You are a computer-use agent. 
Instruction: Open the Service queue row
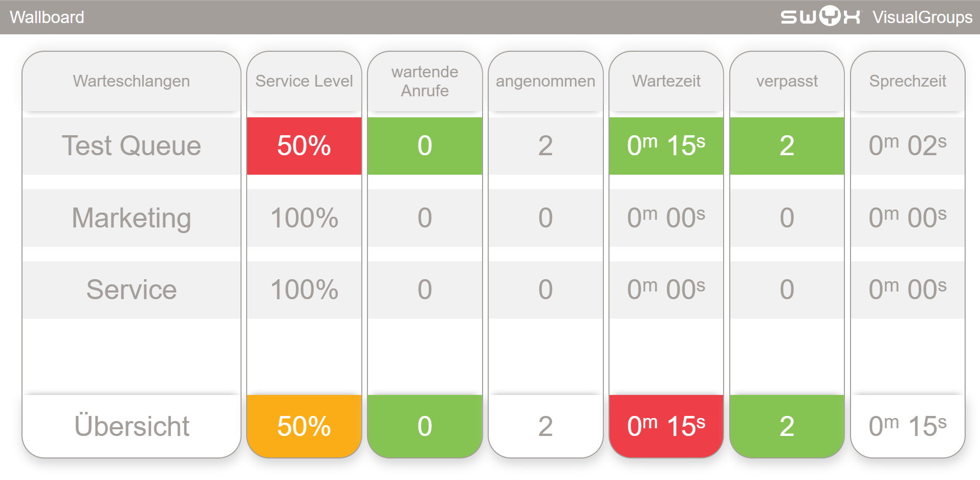click(132, 290)
